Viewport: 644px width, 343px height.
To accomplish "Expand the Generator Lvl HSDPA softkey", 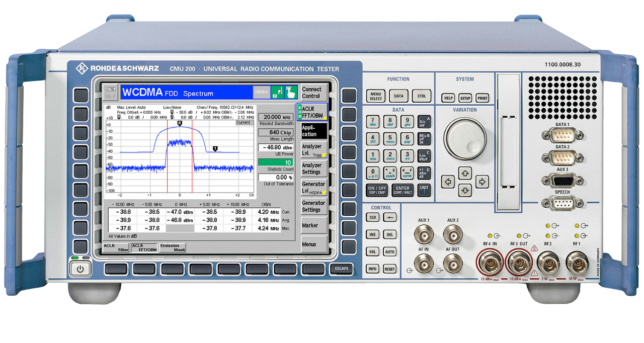I will click(x=314, y=188).
